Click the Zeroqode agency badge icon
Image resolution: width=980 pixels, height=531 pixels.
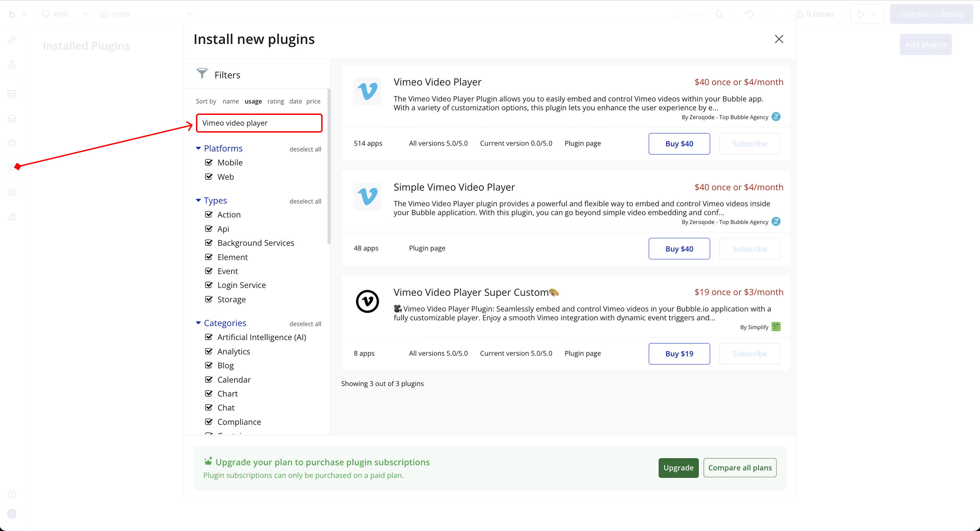776,117
